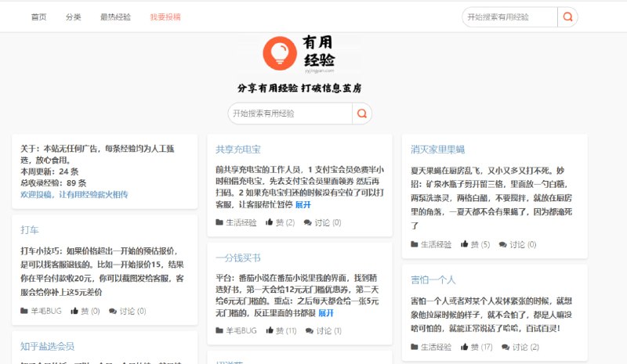This screenshot has height=364, width=627.
Task: Click 赞 (2) on 共享充电宝 card
Action: [x=285, y=222]
